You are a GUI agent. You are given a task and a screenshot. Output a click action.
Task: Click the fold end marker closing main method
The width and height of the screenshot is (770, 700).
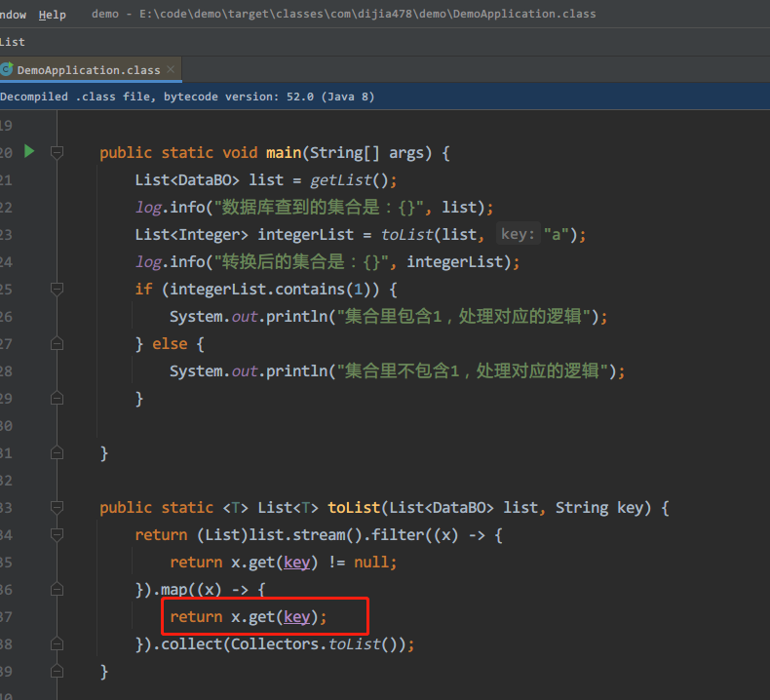point(57,452)
